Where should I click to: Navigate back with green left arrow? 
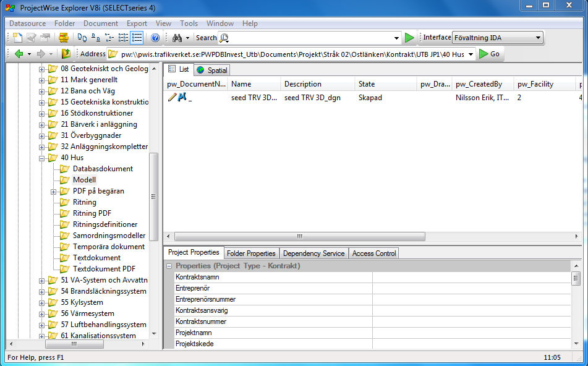click(19, 54)
